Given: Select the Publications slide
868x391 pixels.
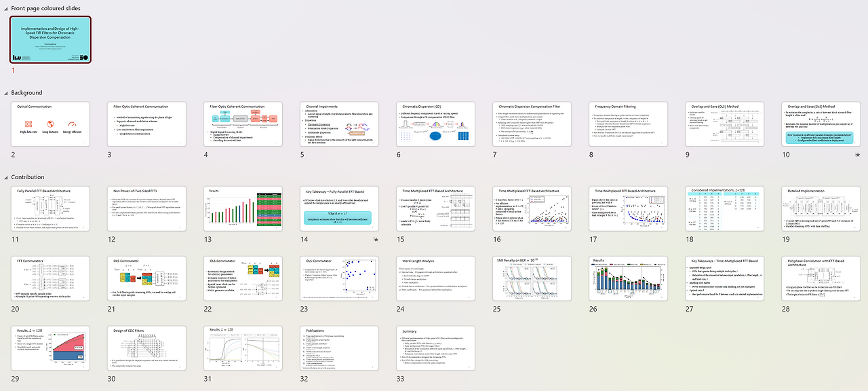Looking at the screenshot, I should 340,348.
